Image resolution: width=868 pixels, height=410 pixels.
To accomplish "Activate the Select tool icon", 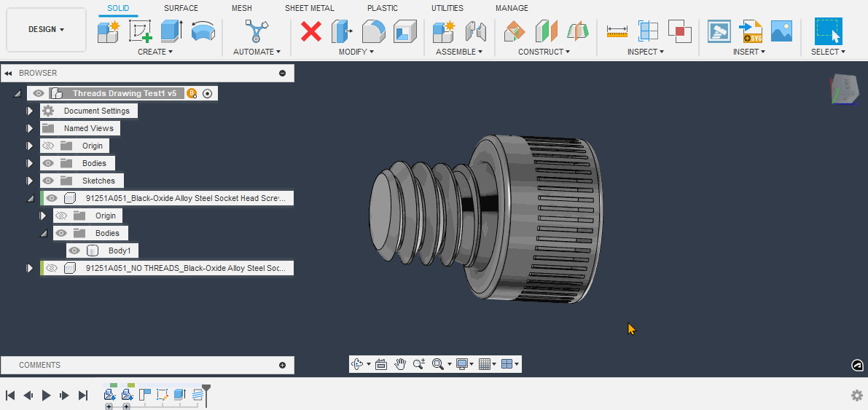I will click(x=828, y=31).
